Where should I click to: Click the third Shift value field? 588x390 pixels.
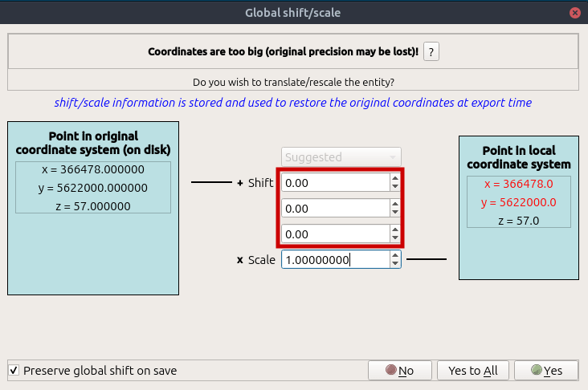point(334,234)
